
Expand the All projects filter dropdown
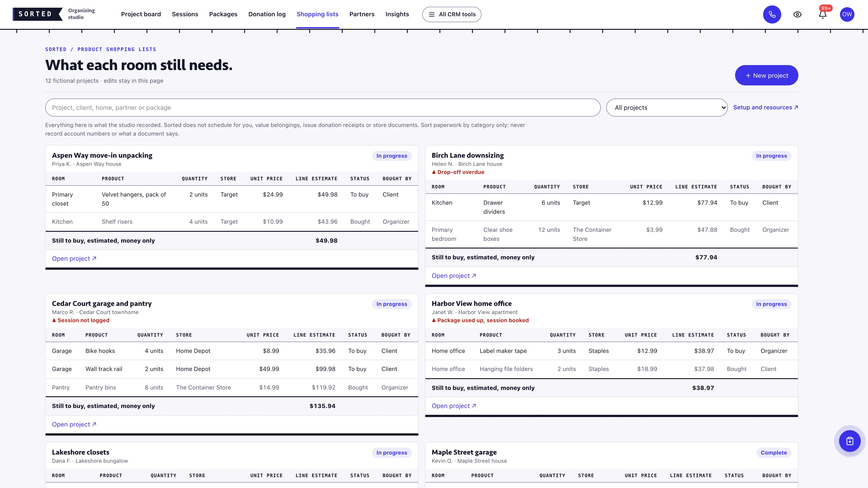pyautogui.click(x=667, y=108)
